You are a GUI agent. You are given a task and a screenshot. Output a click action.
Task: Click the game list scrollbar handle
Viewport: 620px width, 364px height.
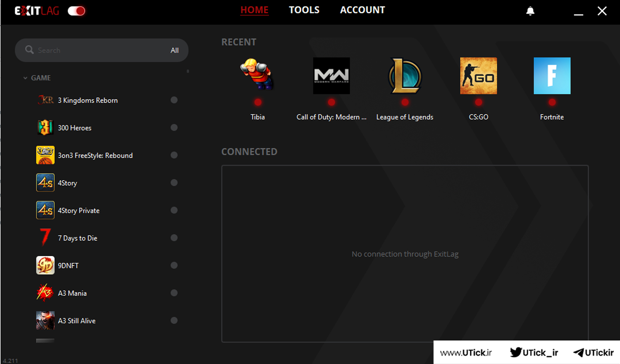tap(188, 71)
